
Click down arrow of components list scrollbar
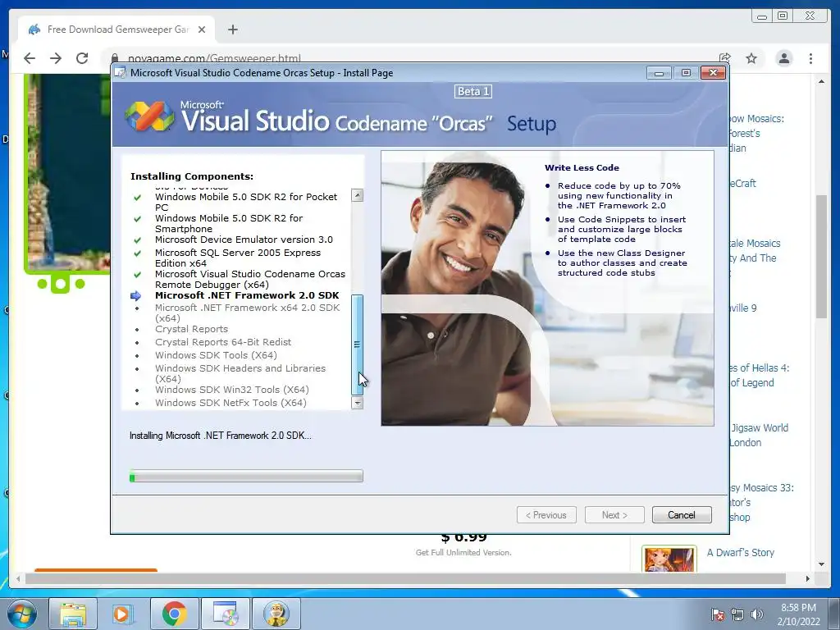tap(357, 403)
